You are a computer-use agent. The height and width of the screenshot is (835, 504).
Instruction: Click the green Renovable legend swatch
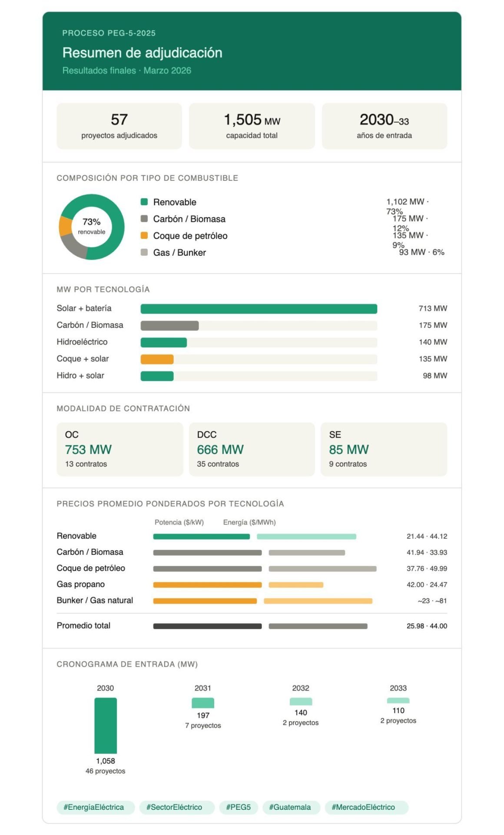click(x=144, y=202)
